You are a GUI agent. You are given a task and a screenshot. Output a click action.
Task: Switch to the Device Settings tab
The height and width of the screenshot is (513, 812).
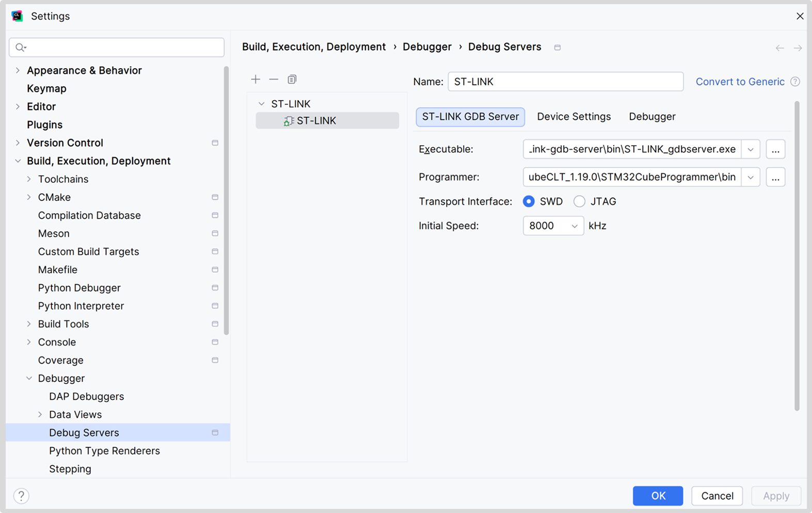[574, 117]
